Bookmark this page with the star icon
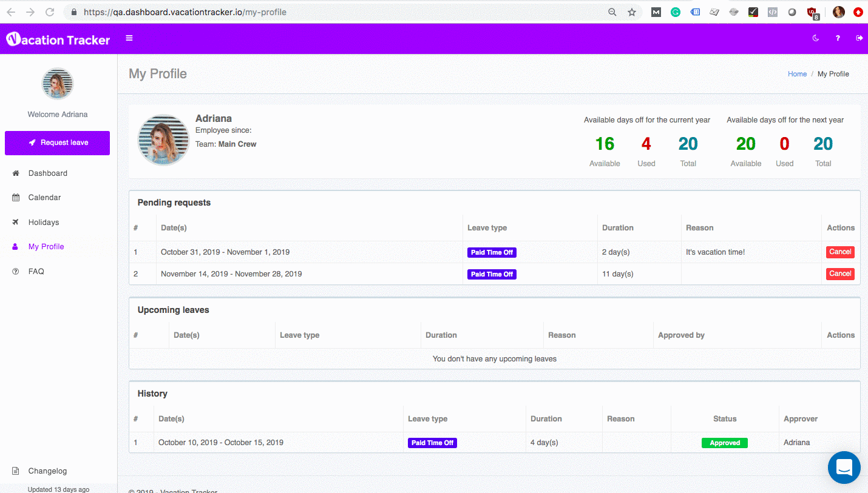Image resolution: width=868 pixels, height=493 pixels. [x=632, y=12]
